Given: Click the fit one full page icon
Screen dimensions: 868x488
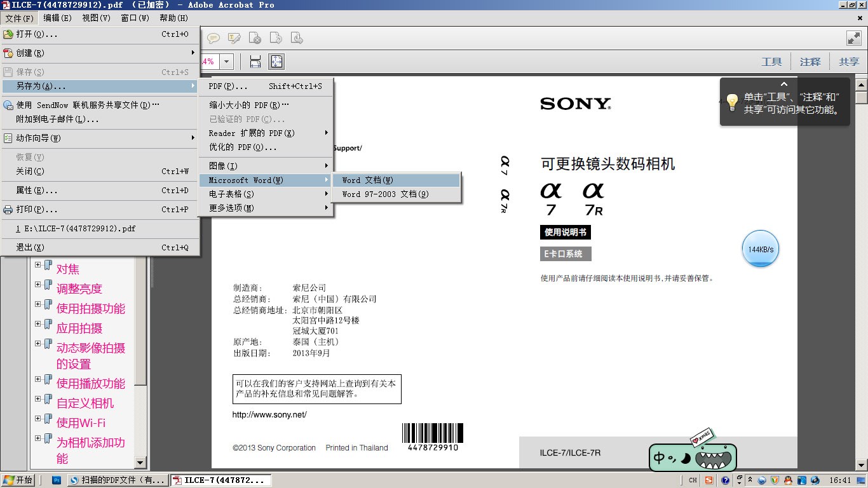Looking at the screenshot, I should (x=276, y=62).
